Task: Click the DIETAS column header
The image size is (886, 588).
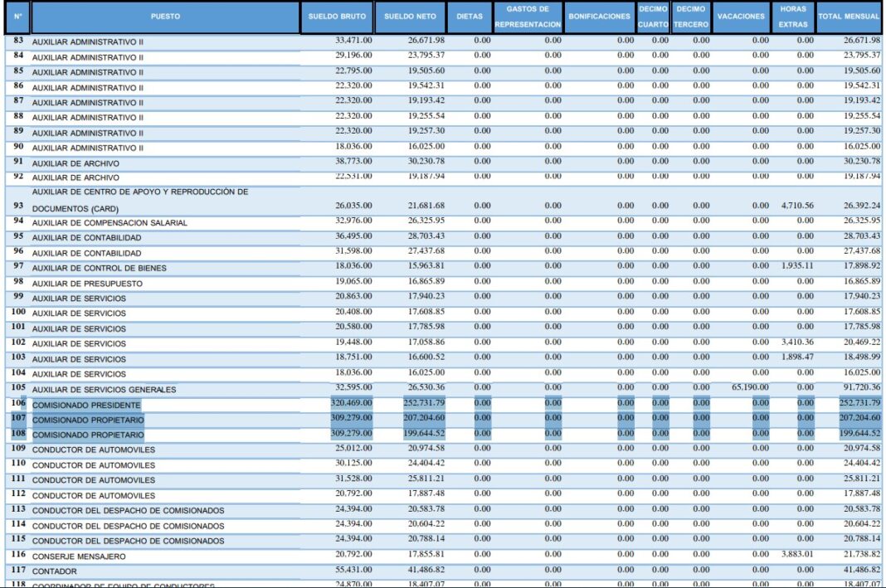Action: tap(470, 17)
